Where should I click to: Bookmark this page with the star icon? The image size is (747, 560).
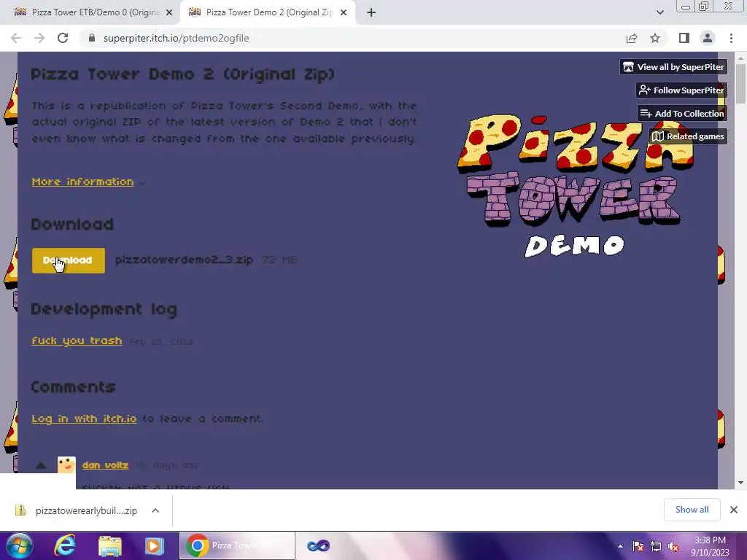(655, 38)
